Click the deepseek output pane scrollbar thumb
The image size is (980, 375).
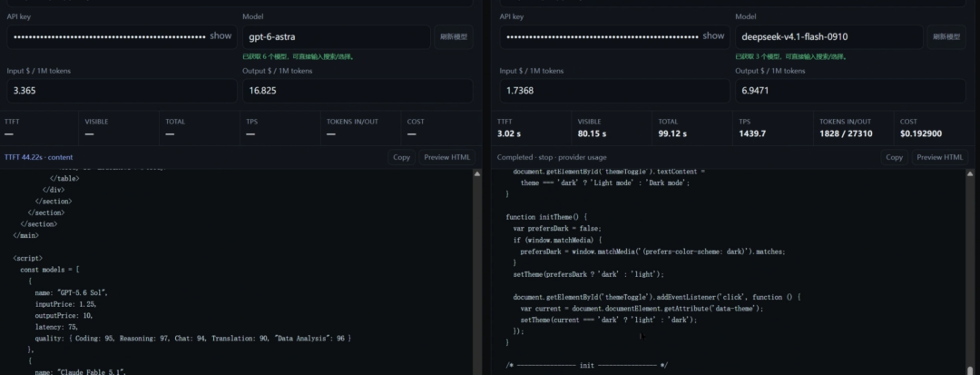(x=970, y=370)
